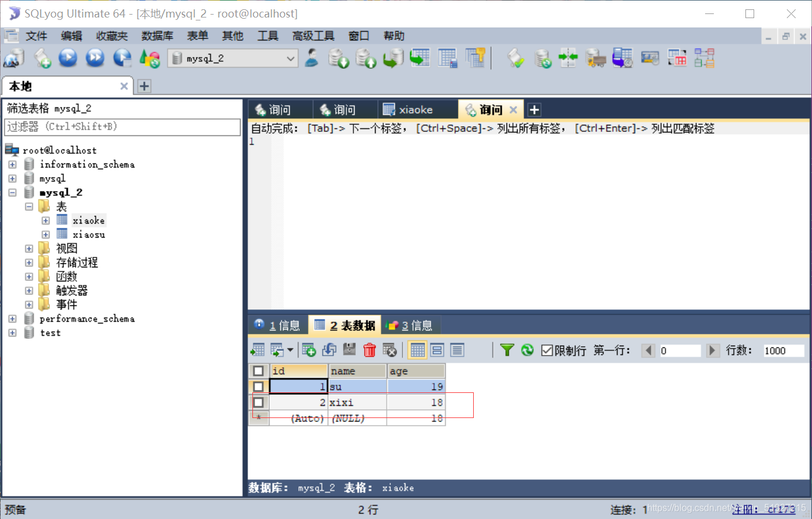Image resolution: width=812 pixels, height=519 pixels.
Task: Expand the 存储过程 stored procedures folder
Action: 29,263
